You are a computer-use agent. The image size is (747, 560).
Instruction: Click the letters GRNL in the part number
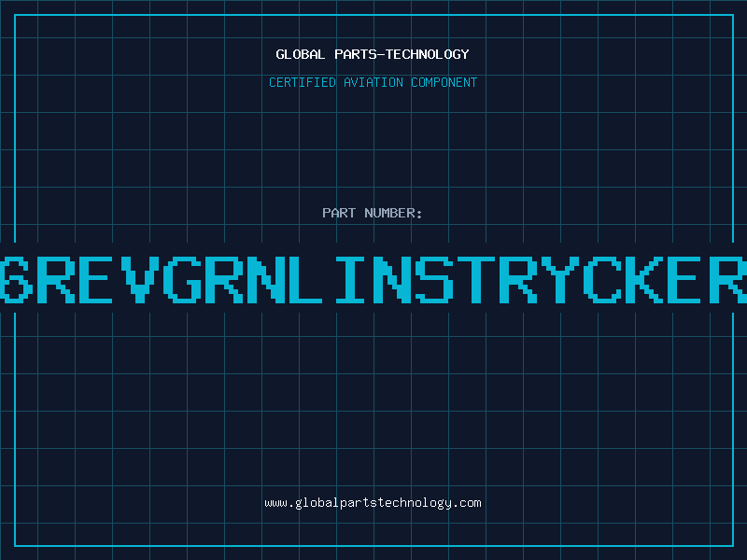click(243, 279)
